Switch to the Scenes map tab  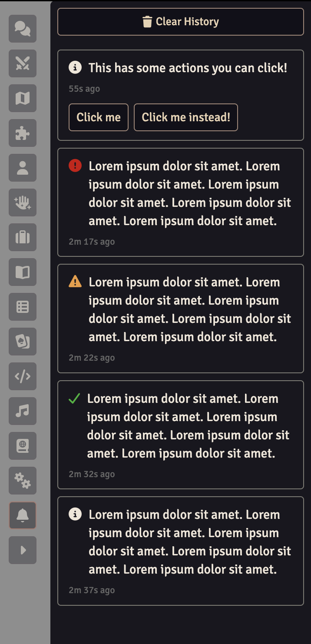[x=23, y=98]
